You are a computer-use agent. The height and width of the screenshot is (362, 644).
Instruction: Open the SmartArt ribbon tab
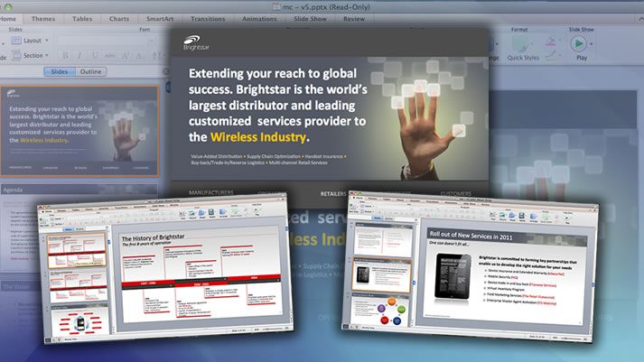160,19
